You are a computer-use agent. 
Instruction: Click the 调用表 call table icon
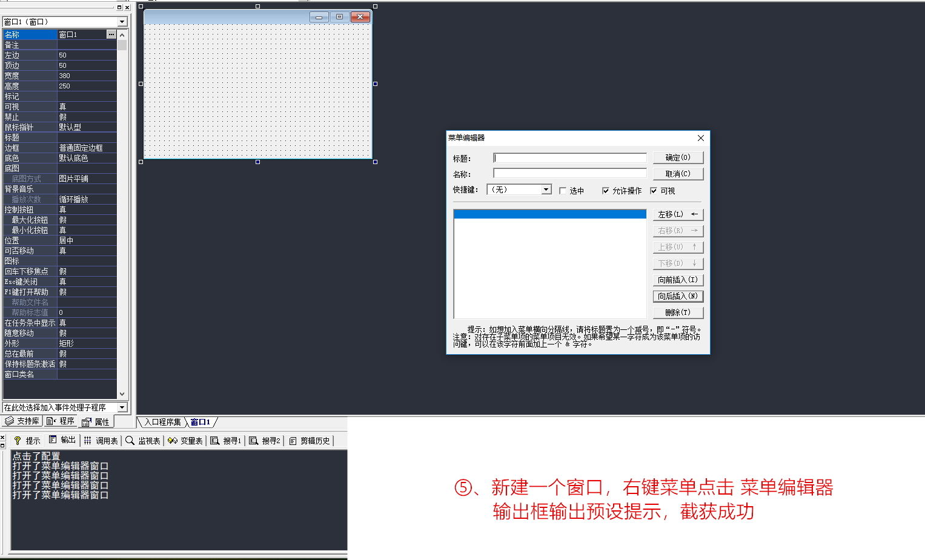pyautogui.click(x=88, y=441)
